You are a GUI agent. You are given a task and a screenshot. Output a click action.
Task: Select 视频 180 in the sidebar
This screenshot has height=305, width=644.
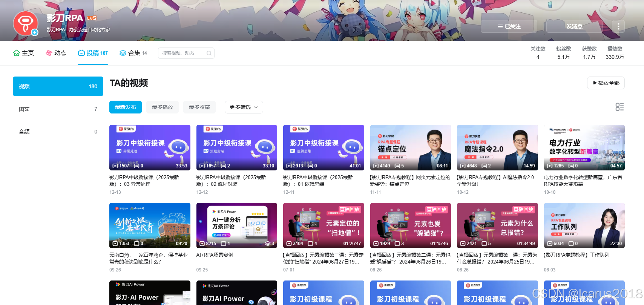tap(58, 86)
